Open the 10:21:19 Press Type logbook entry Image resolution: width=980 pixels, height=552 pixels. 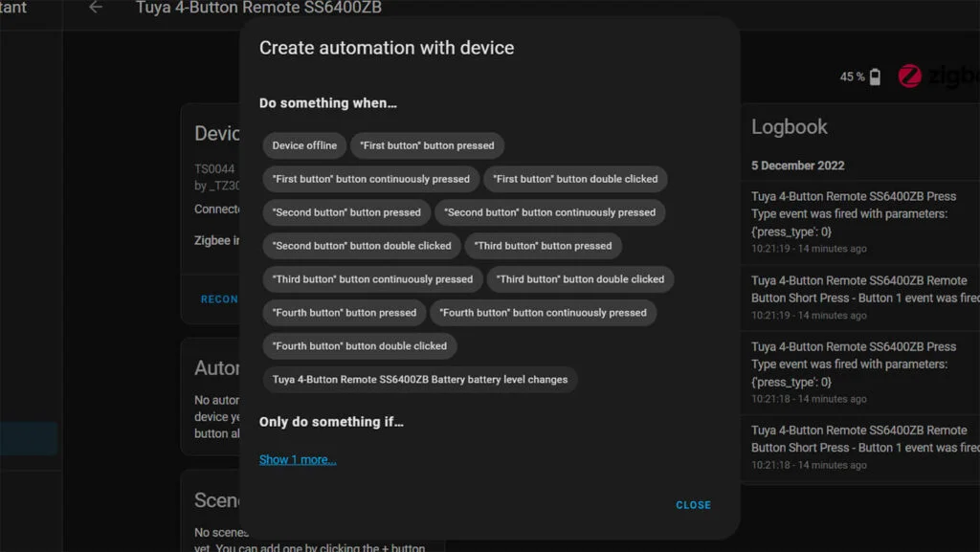[860, 222]
